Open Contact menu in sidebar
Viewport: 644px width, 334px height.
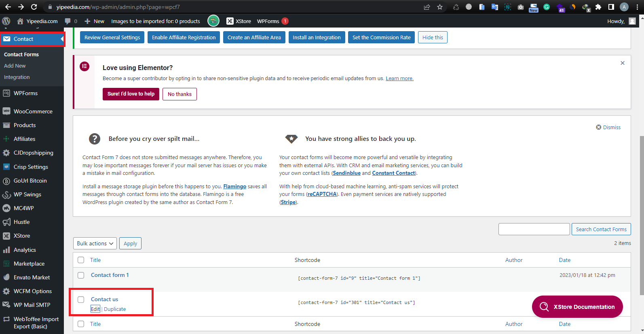point(32,39)
